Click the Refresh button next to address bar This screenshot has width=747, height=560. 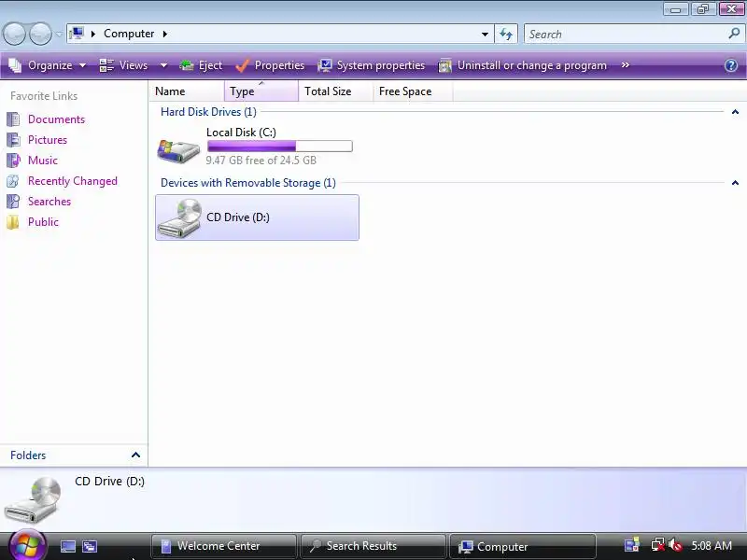[x=506, y=35]
